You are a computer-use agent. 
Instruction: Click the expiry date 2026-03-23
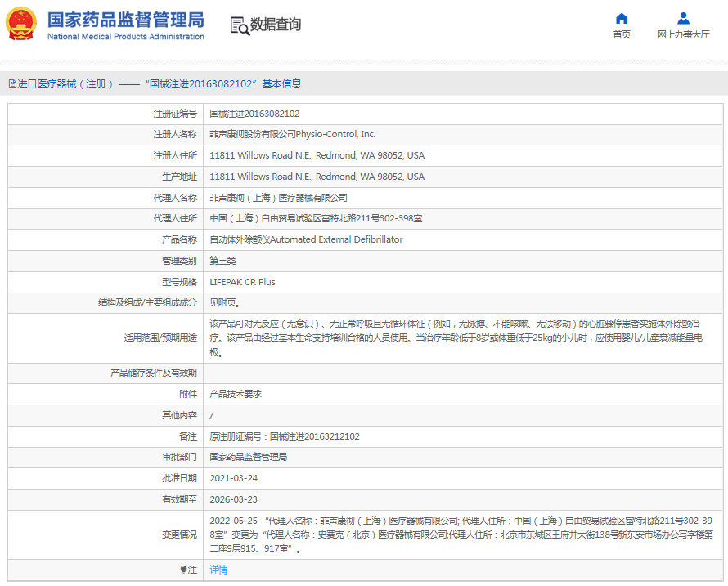click(x=234, y=499)
